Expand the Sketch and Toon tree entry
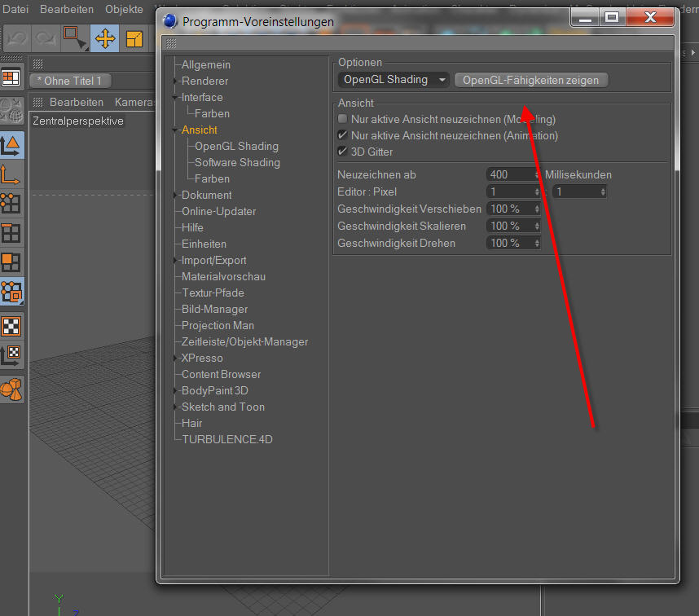The height and width of the screenshot is (616, 699). click(174, 407)
